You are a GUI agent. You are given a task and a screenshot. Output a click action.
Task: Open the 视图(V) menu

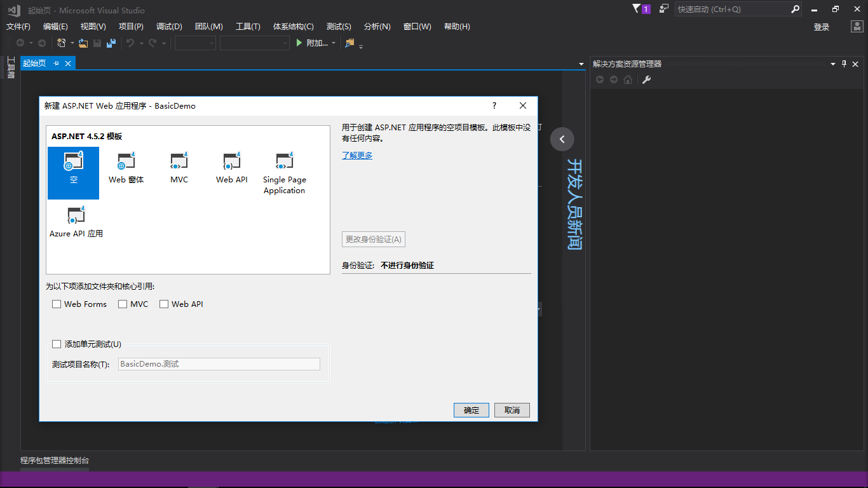[x=93, y=27]
